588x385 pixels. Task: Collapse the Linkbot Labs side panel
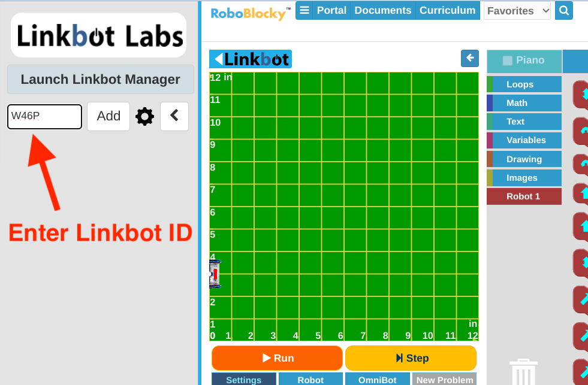click(174, 117)
